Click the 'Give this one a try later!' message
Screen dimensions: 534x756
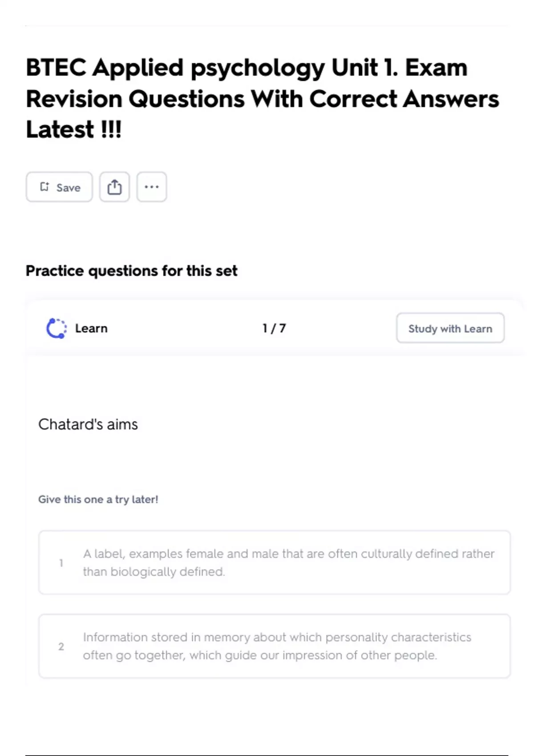(98, 499)
